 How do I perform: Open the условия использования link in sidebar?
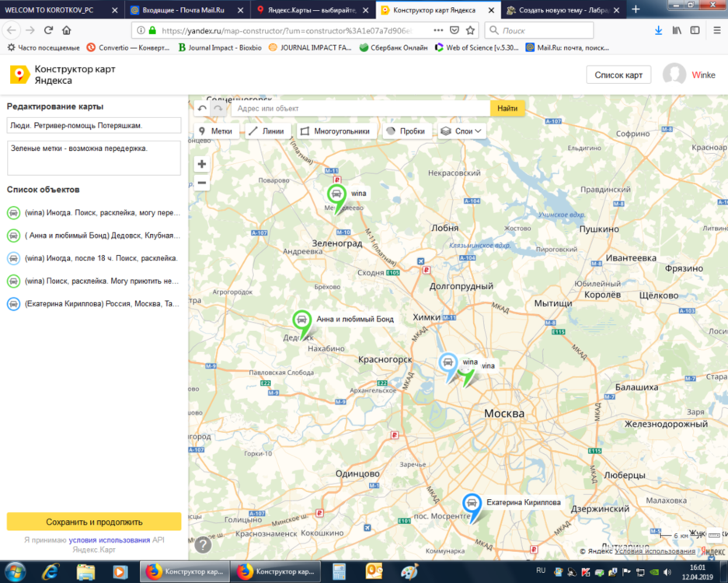click(x=110, y=539)
